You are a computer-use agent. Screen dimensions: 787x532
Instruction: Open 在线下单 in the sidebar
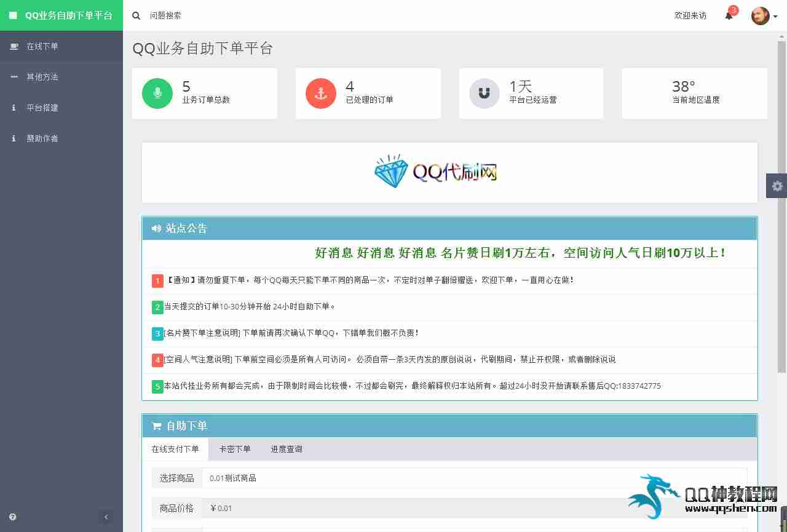[42, 46]
